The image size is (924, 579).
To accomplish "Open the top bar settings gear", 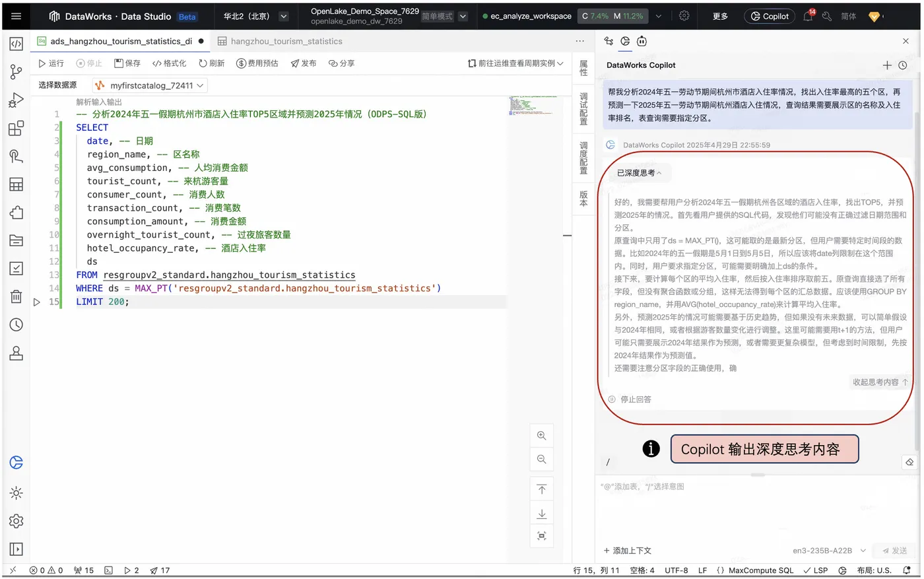I will pos(684,16).
